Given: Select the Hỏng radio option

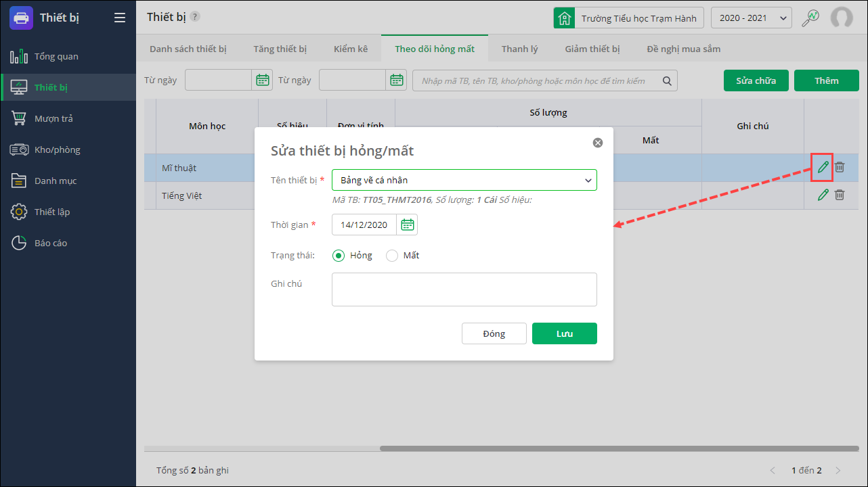Looking at the screenshot, I should pyautogui.click(x=339, y=256).
